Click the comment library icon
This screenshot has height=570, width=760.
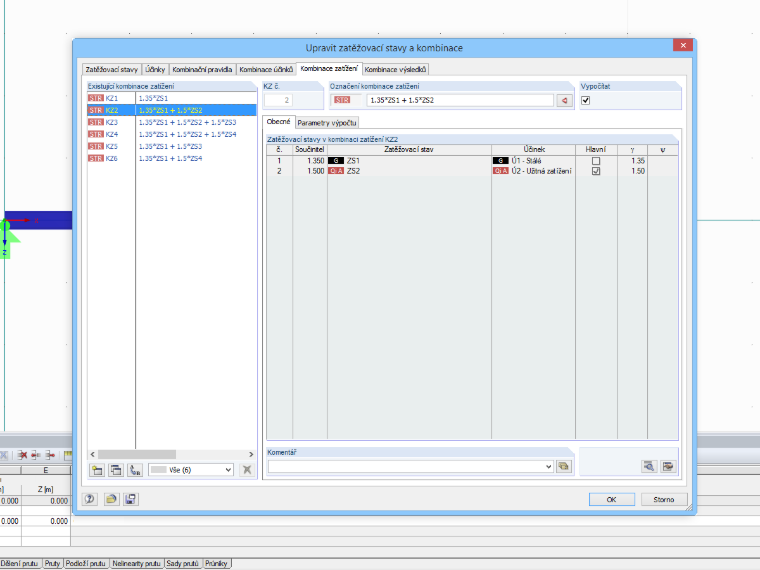click(x=563, y=466)
